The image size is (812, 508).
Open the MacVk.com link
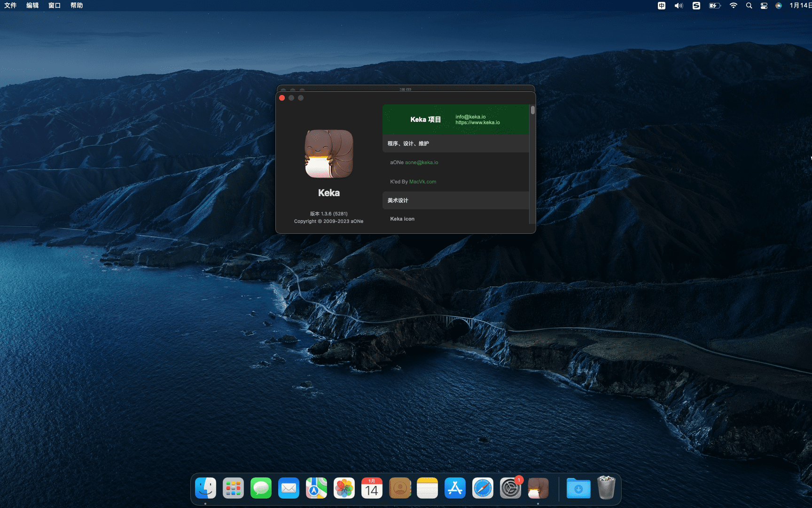coord(422,182)
